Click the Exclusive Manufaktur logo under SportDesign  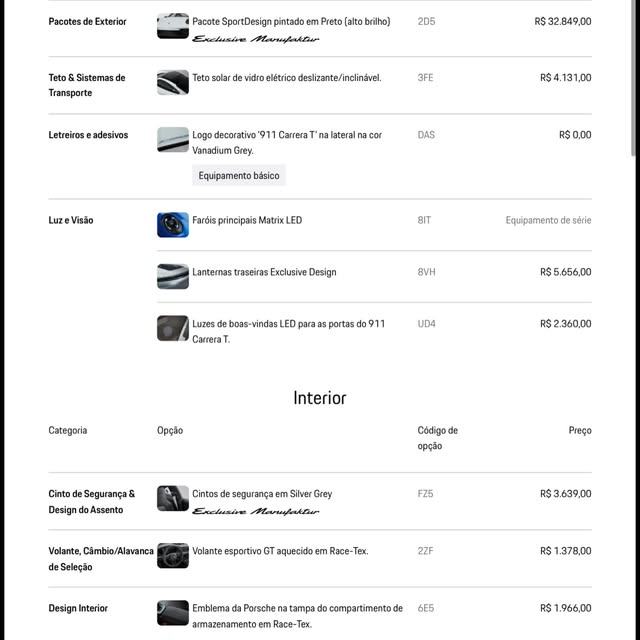tap(256, 39)
